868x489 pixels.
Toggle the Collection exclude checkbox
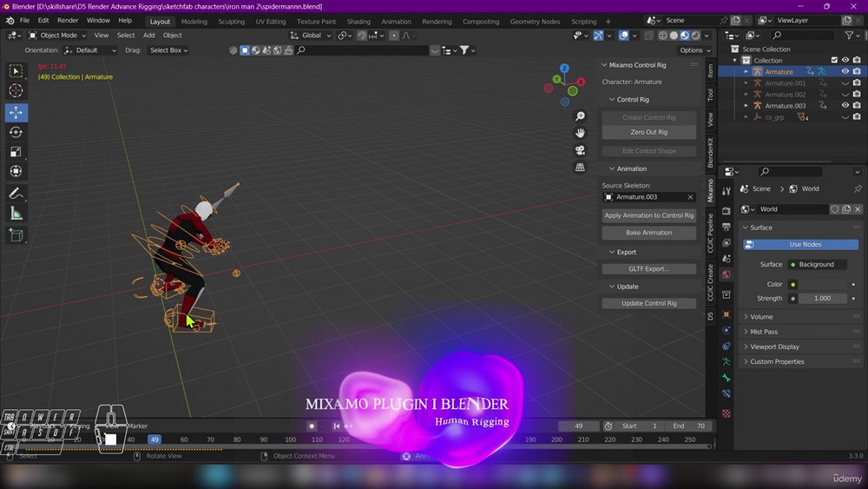pyautogui.click(x=834, y=60)
